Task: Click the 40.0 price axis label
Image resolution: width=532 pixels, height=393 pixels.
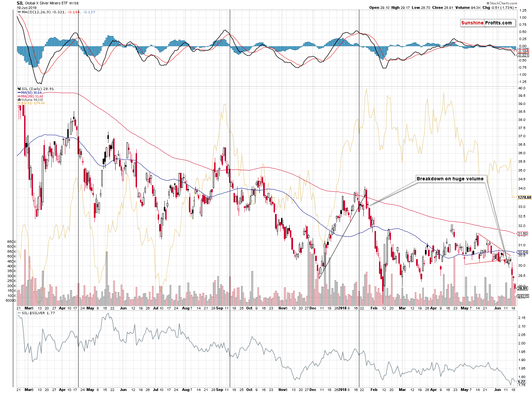Action: (522, 88)
